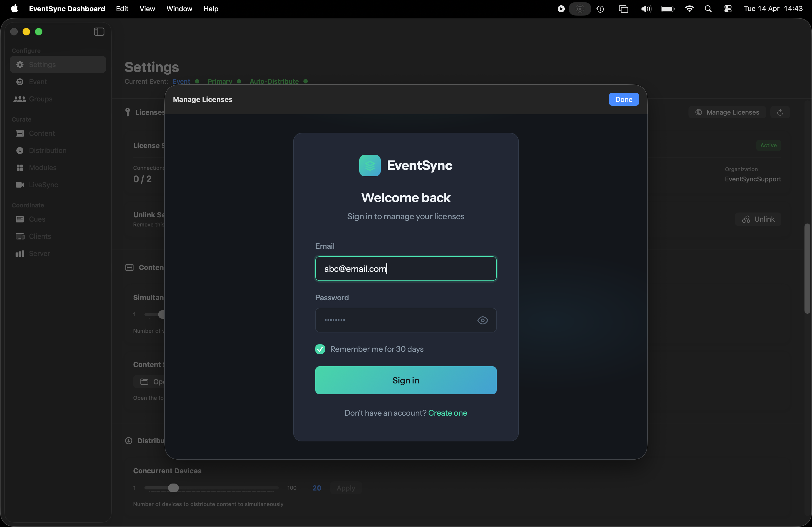812x527 pixels.
Task: Check the battery status icon
Action: pos(668,9)
